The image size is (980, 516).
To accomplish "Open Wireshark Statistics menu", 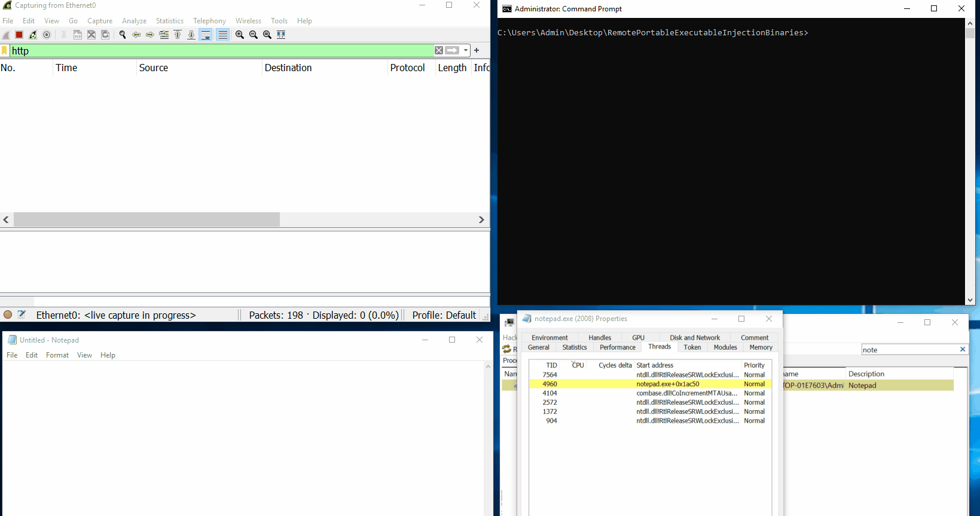I will tap(169, 21).
